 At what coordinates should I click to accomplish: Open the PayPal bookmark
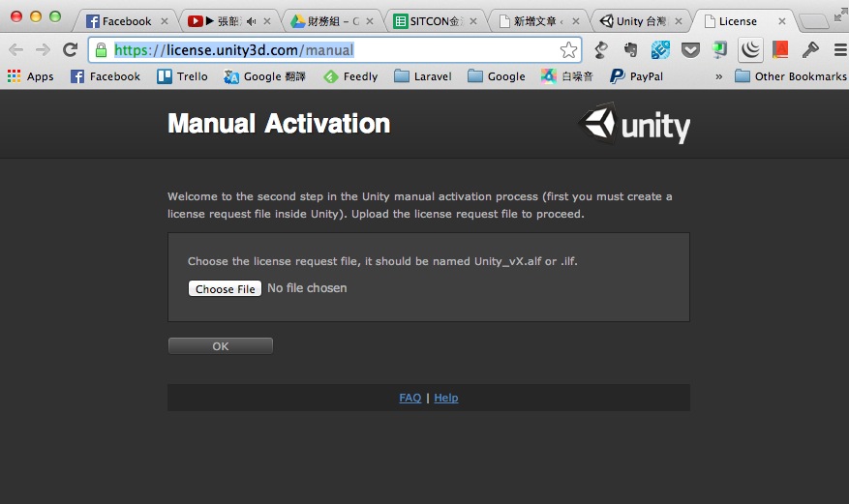636,76
